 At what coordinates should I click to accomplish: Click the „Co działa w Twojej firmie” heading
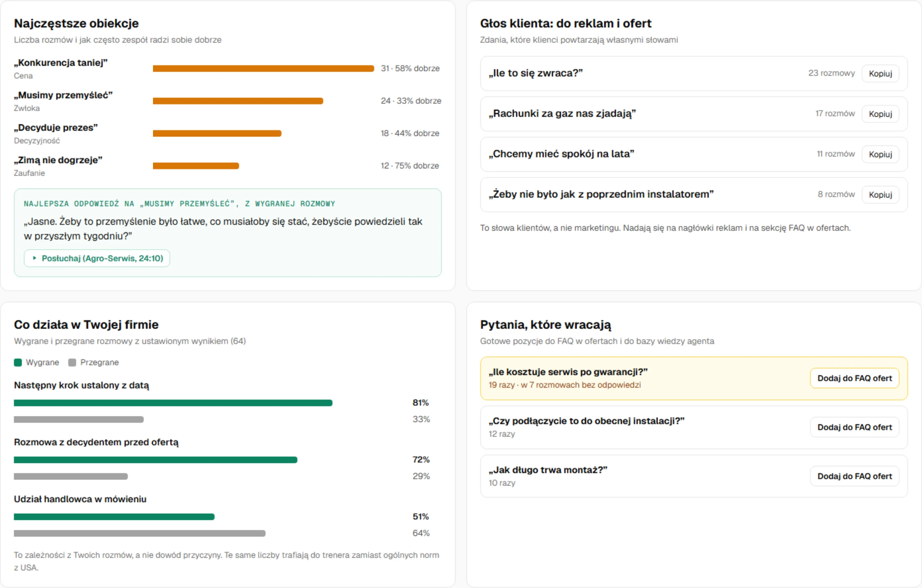pos(86,325)
